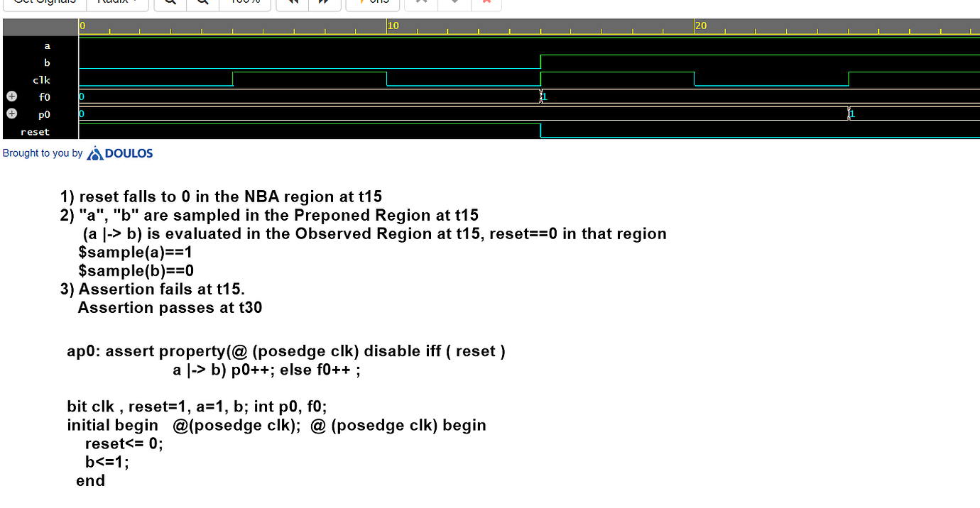Click the down navigation arrow icon

453,3
